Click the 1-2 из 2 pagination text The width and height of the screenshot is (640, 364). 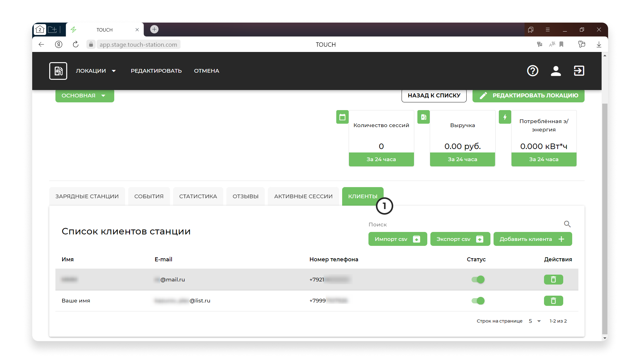click(x=558, y=321)
